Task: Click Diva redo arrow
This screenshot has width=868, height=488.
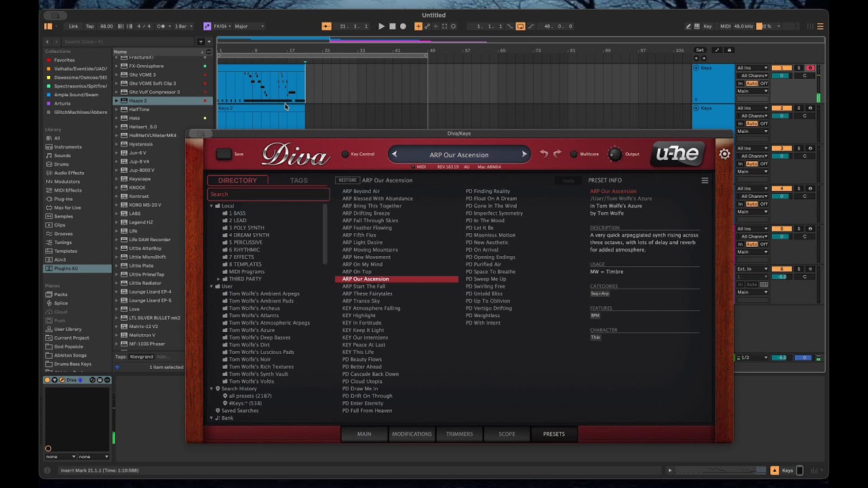Action: click(x=557, y=154)
